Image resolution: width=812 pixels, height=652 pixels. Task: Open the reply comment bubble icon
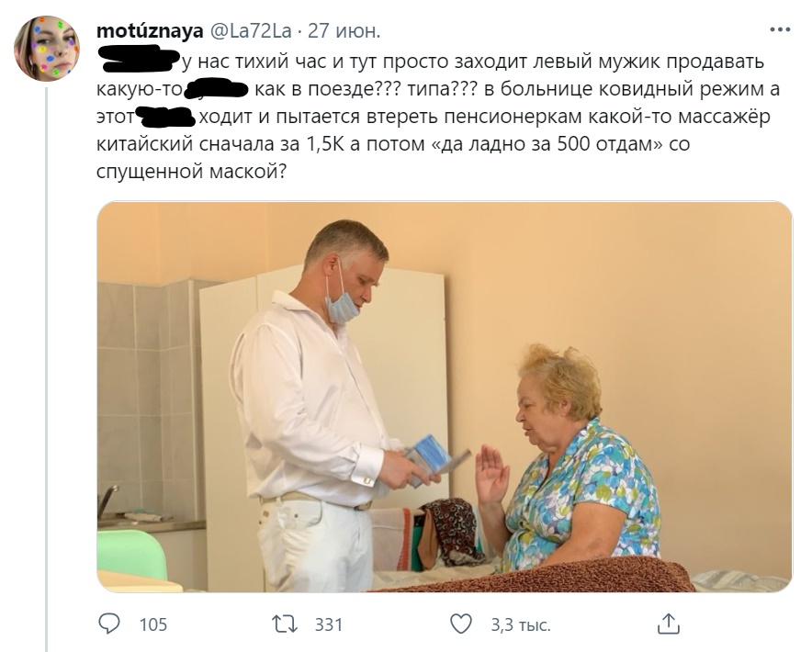coord(108,624)
